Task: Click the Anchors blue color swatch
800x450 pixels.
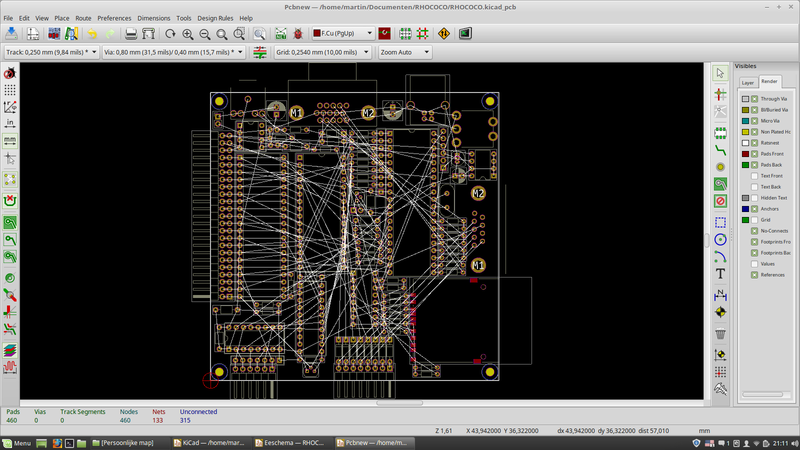Action: pyautogui.click(x=745, y=209)
